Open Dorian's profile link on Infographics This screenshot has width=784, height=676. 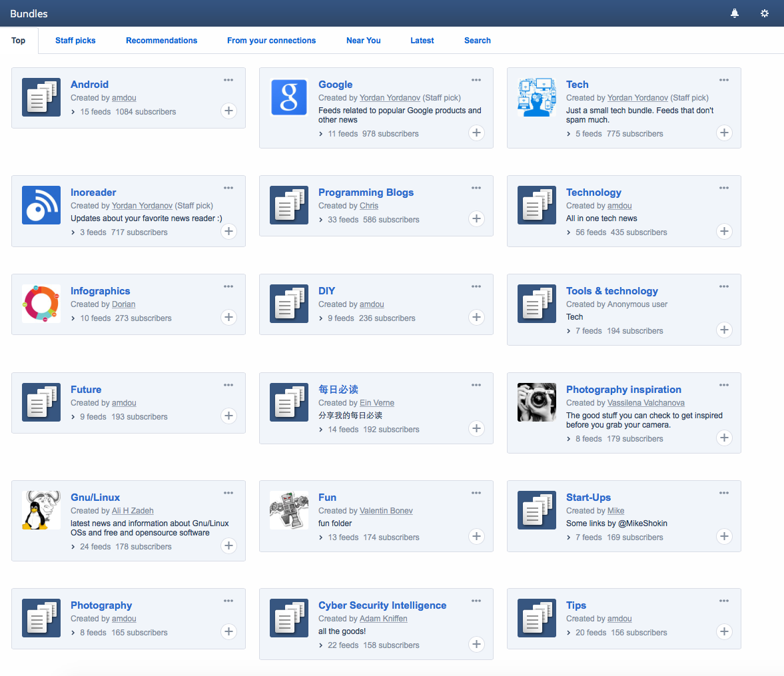coord(123,304)
